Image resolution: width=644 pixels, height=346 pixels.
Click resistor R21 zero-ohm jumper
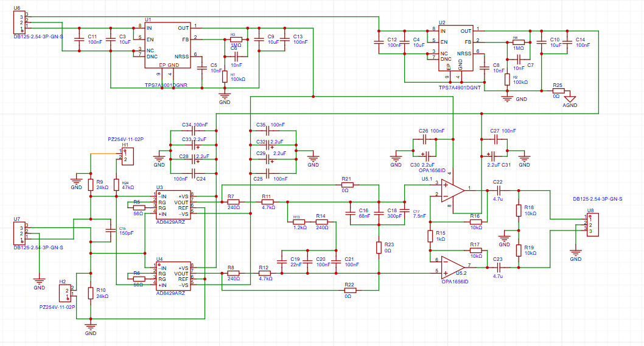[348, 184]
